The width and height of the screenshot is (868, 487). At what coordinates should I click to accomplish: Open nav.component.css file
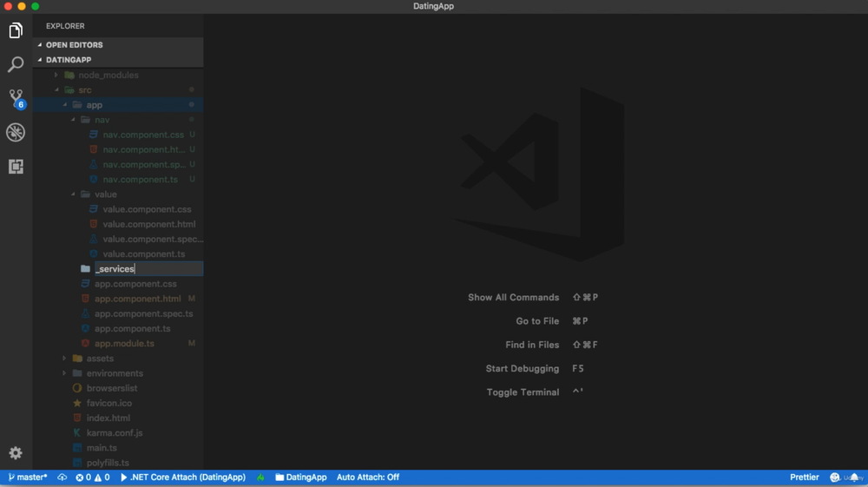143,135
